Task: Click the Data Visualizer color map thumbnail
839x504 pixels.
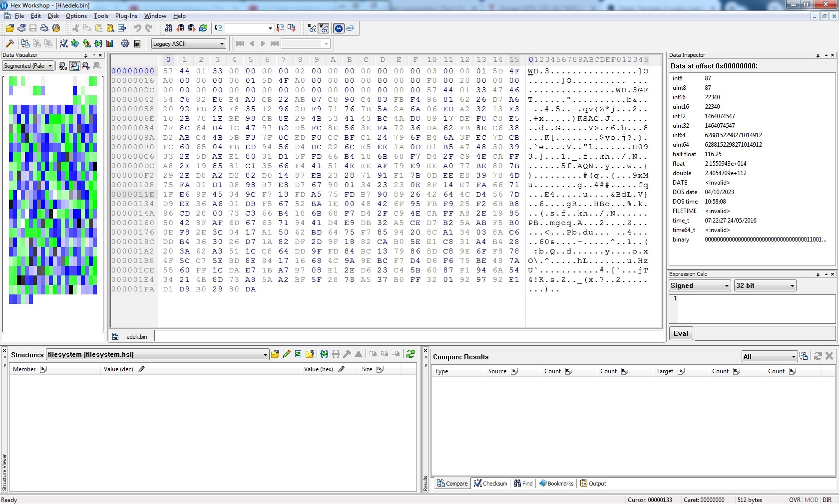Action: click(x=52, y=190)
